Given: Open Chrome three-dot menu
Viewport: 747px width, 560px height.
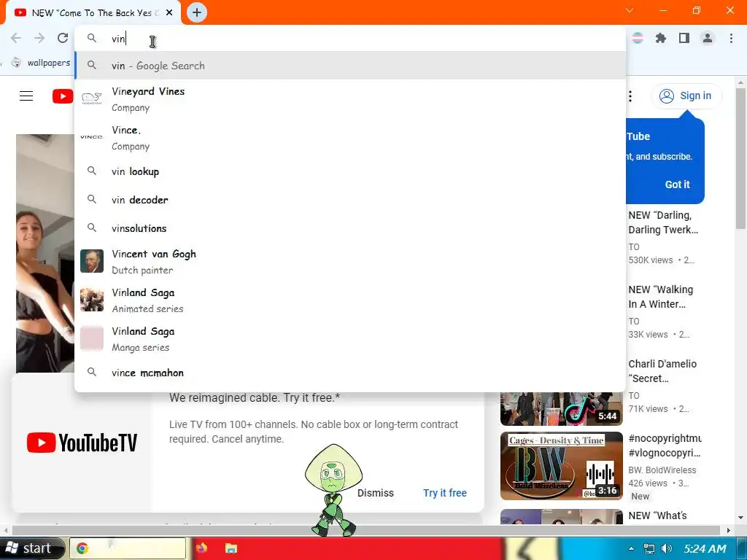Looking at the screenshot, I should pos(731,38).
